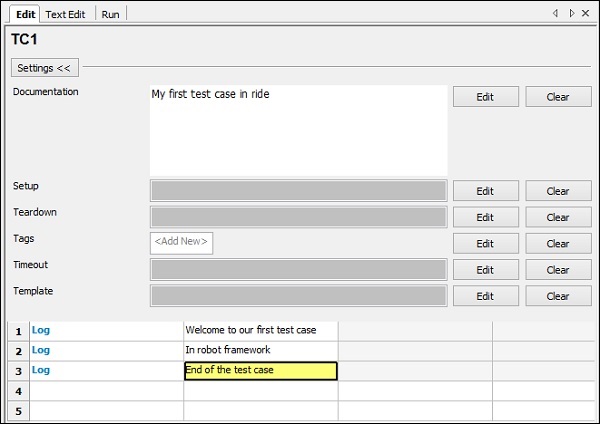Switch to the Text Edit tab
Viewport: 600px width, 424px height.
tap(65, 13)
